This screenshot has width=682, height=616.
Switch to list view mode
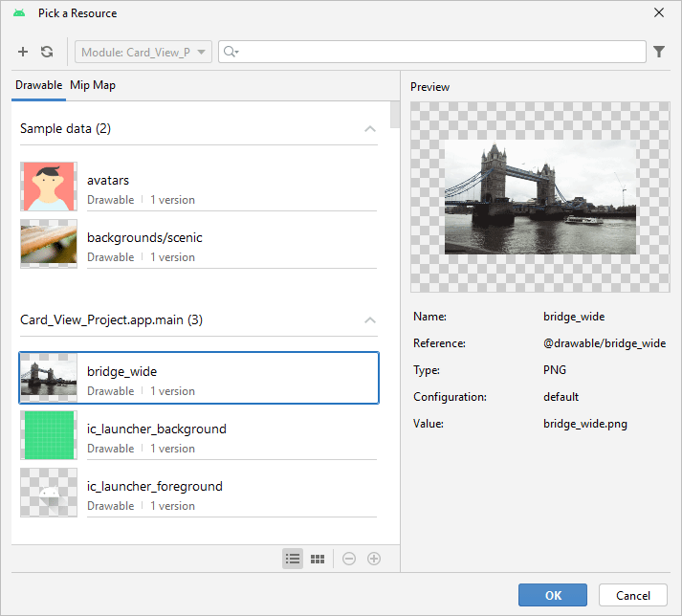(x=293, y=559)
